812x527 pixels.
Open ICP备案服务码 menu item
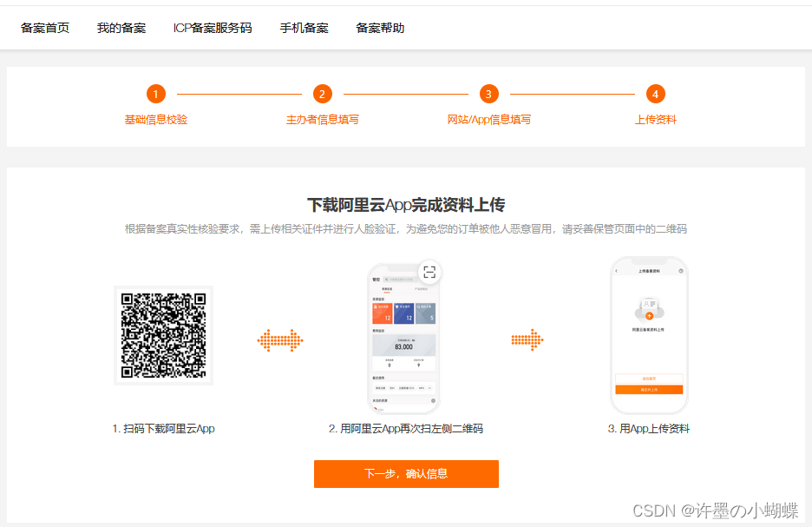tap(213, 28)
